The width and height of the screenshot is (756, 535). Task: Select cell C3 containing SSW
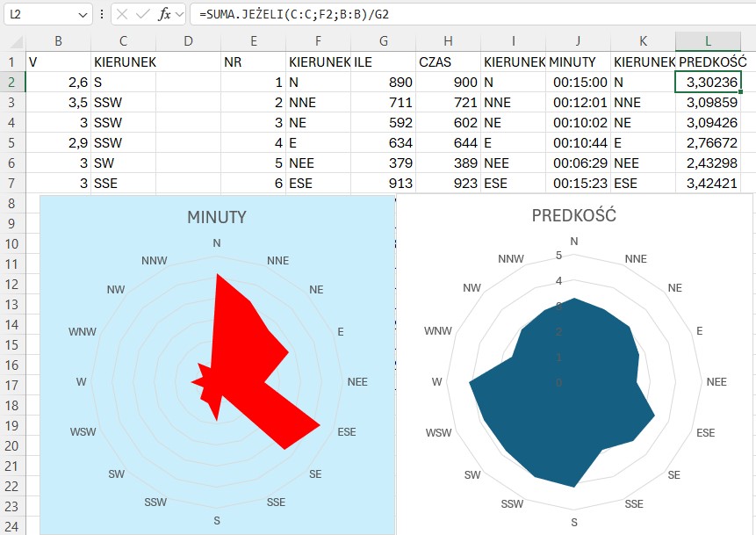[123, 102]
